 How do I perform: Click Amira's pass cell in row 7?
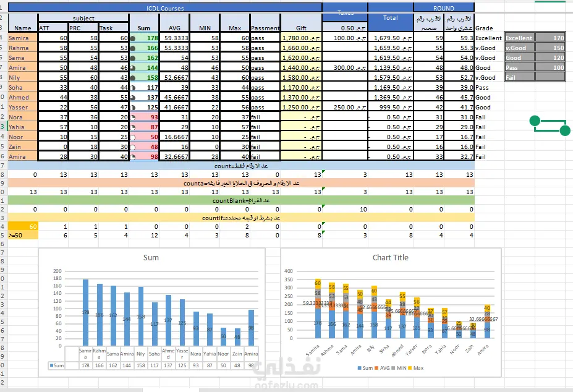point(265,67)
